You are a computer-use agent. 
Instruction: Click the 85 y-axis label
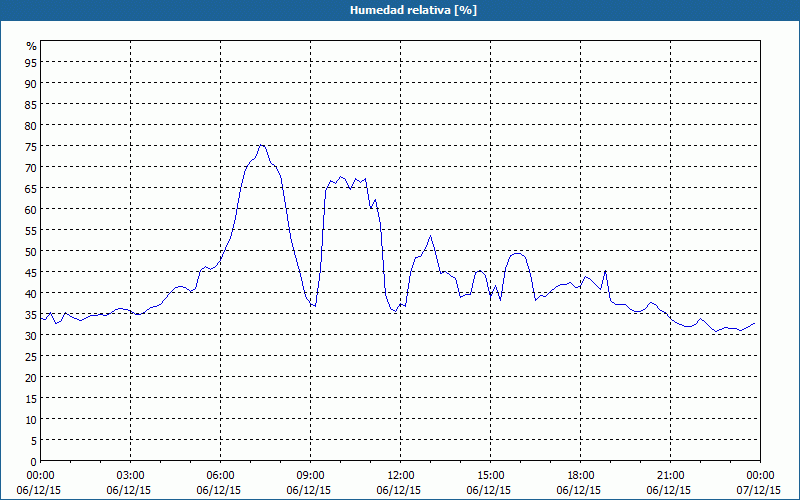pyautogui.click(x=31, y=104)
